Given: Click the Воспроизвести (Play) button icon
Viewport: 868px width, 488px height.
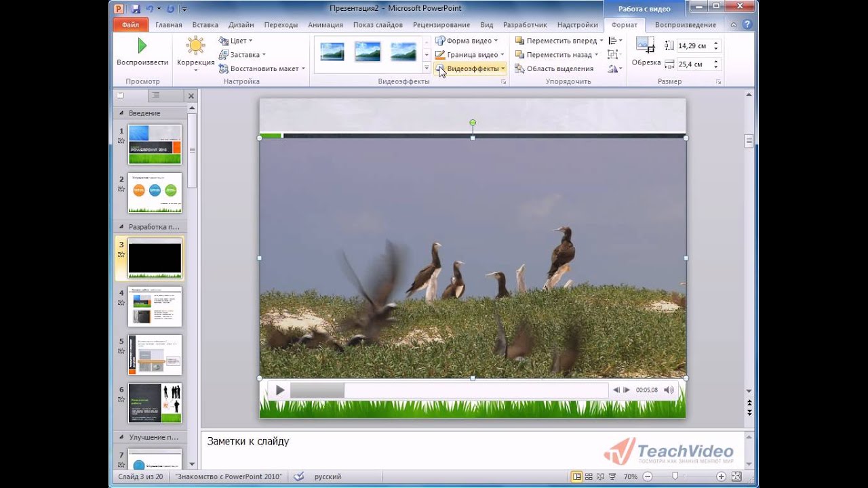Looking at the screenshot, I should (x=142, y=45).
